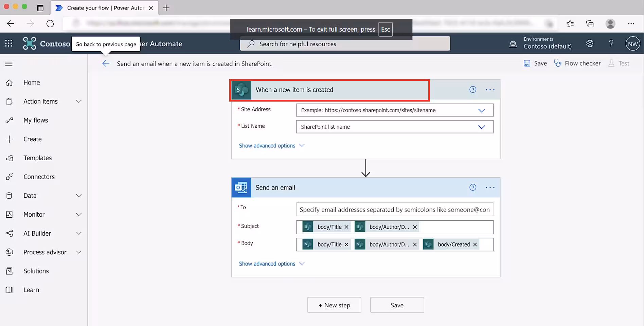Click the Test button
Image resolution: width=644 pixels, height=326 pixels.
tap(619, 63)
